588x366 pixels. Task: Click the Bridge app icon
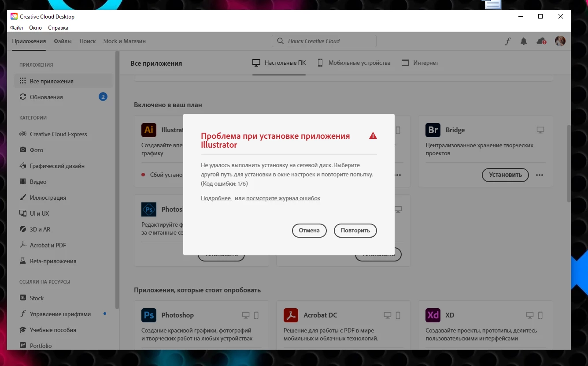point(433,130)
